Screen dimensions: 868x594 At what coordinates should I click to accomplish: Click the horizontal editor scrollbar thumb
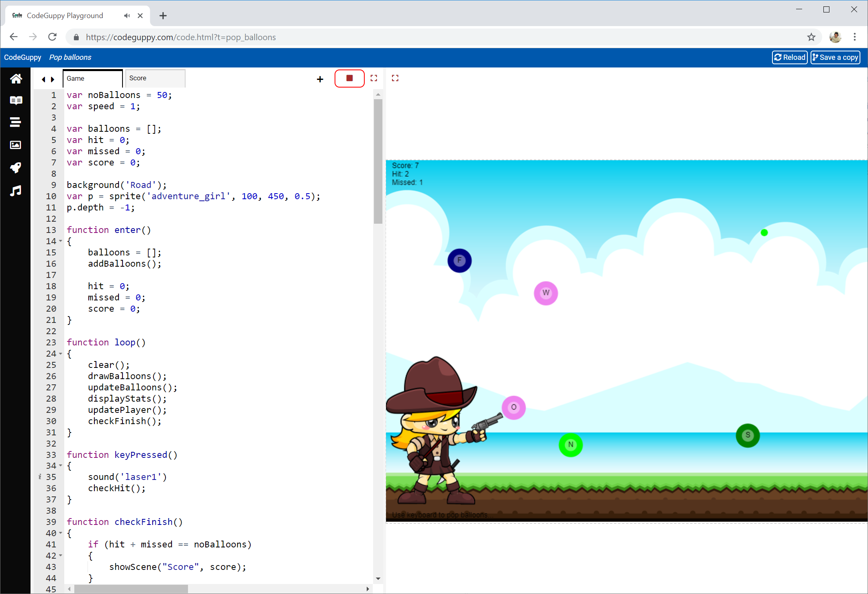[131, 589]
